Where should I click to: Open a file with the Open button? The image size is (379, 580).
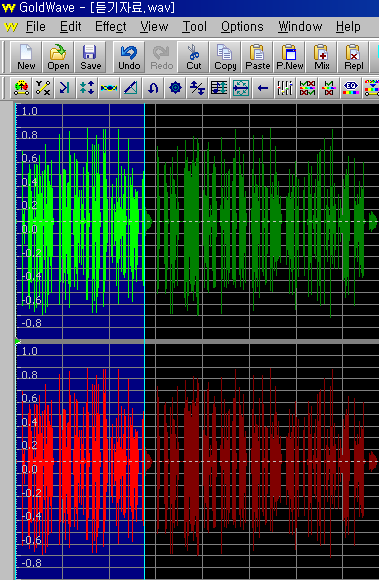pyautogui.click(x=58, y=57)
